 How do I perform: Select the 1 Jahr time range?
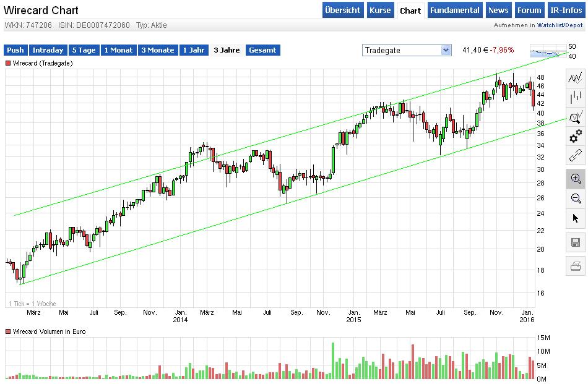tap(194, 50)
